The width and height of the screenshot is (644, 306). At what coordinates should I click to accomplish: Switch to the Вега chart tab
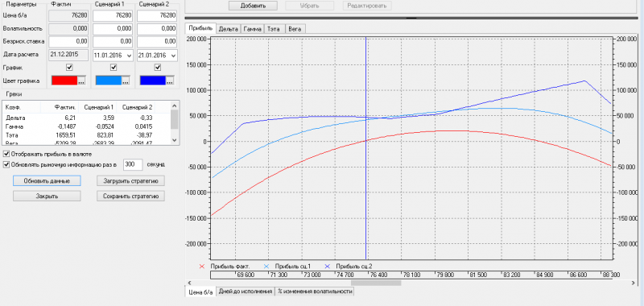coord(295,29)
